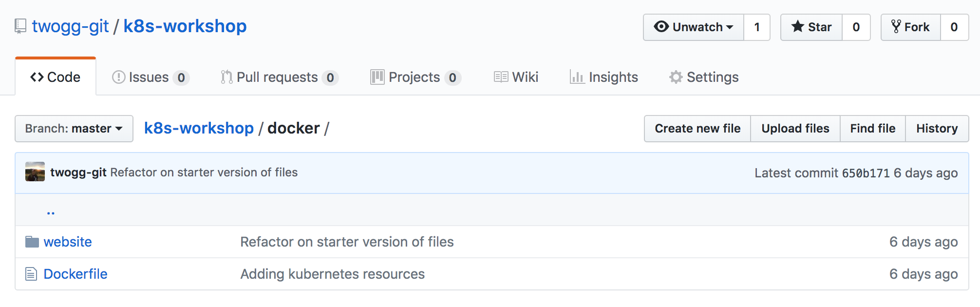Click the Settings gear icon

tap(676, 77)
